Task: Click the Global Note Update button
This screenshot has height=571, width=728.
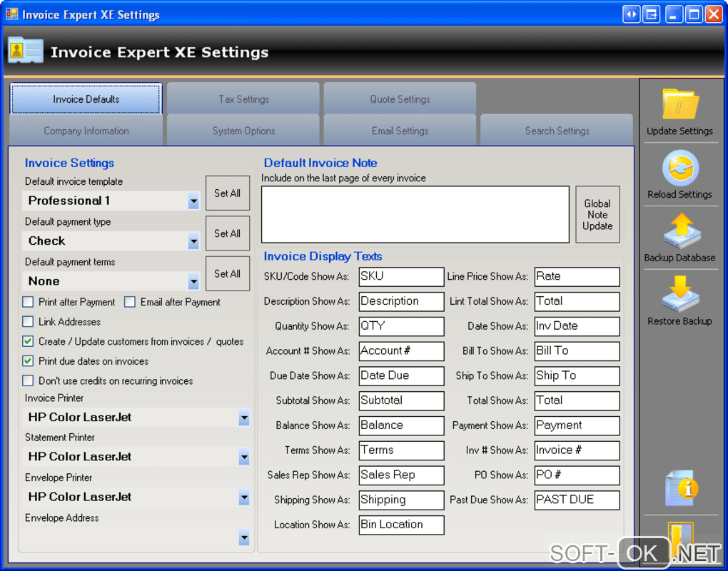Action: click(x=597, y=214)
